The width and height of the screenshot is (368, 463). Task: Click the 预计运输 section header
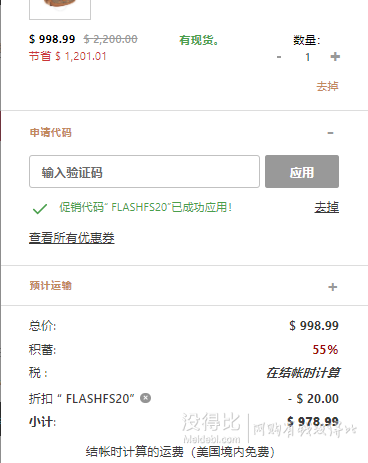coord(51,286)
